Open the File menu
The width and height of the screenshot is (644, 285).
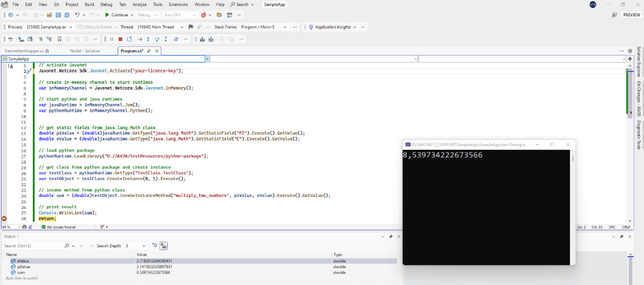[x=15, y=4]
